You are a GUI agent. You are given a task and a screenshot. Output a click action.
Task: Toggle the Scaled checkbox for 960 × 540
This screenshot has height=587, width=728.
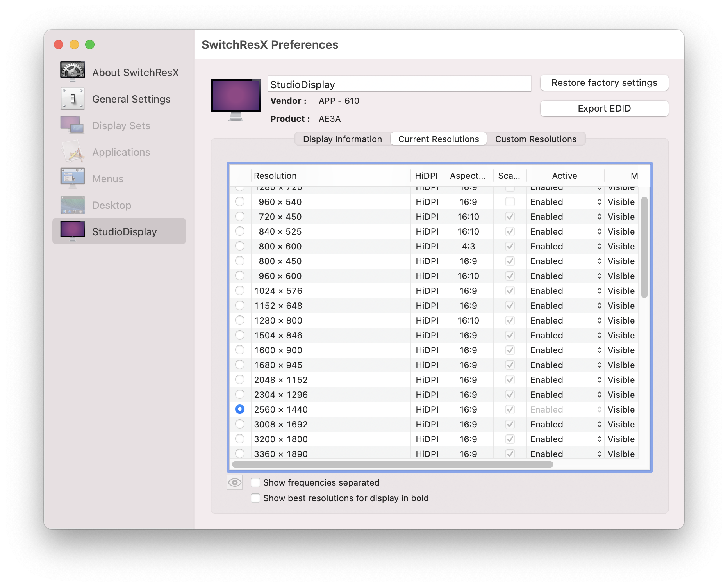(x=510, y=202)
